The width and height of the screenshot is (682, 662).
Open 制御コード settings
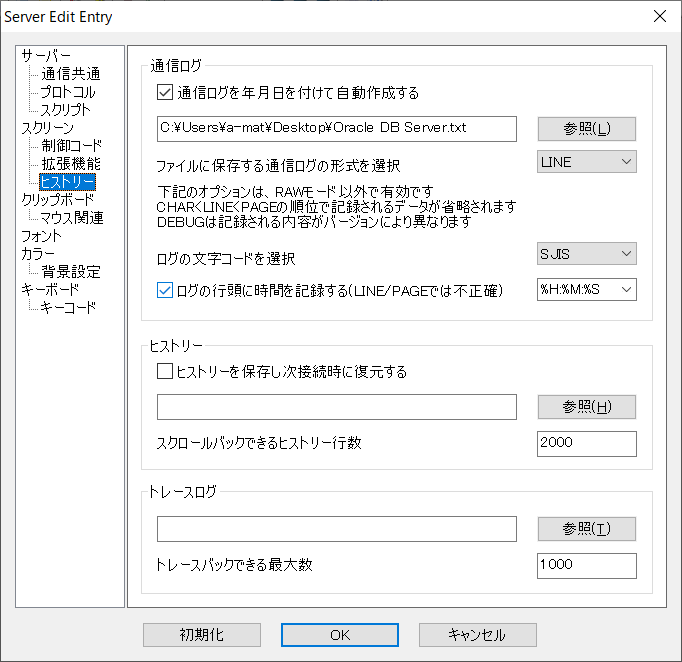(x=72, y=146)
